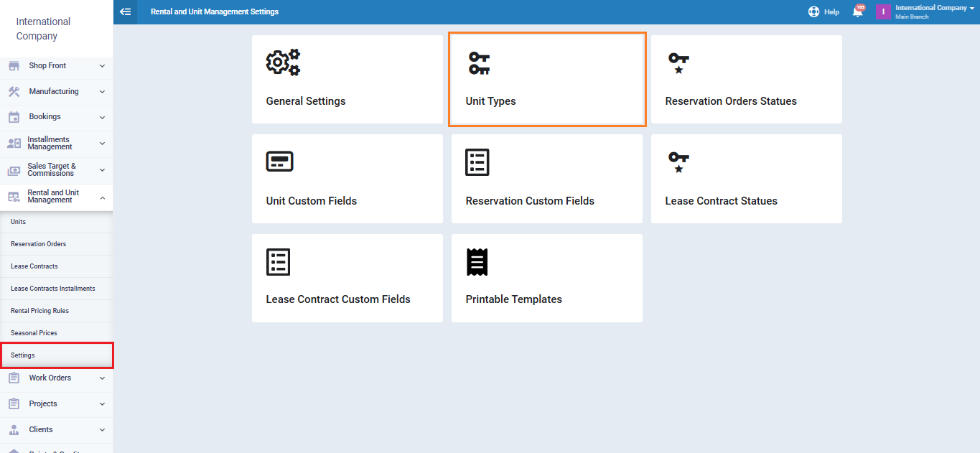Click the Help link in top bar
980x453 pixels.
[824, 11]
